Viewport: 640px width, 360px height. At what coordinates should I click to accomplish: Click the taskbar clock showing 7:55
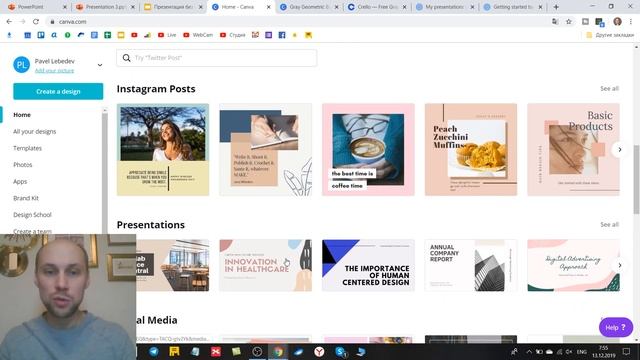[x=604, y=351]
